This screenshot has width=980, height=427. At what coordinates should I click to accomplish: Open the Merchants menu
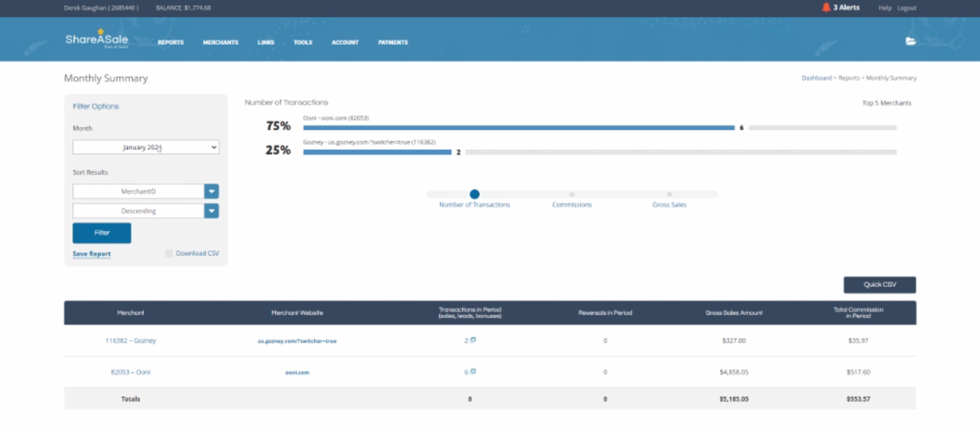tap(221, 42)
